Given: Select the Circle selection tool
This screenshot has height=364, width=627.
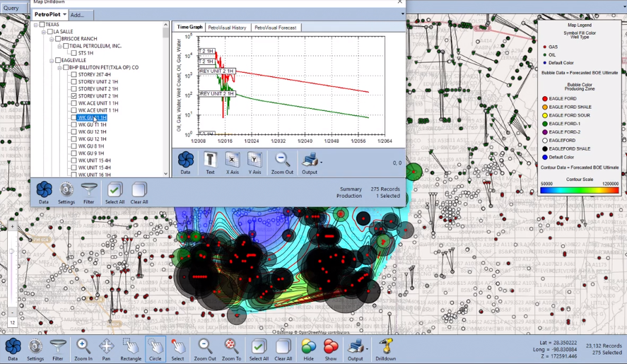Looking at the screenshot, I should 155,347.
